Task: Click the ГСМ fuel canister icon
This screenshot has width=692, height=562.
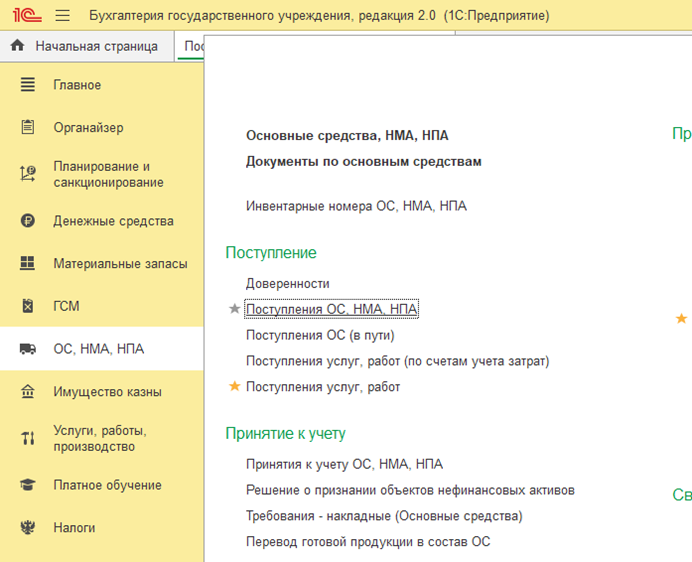Action: pyautogui.click(x=27, y=306)
